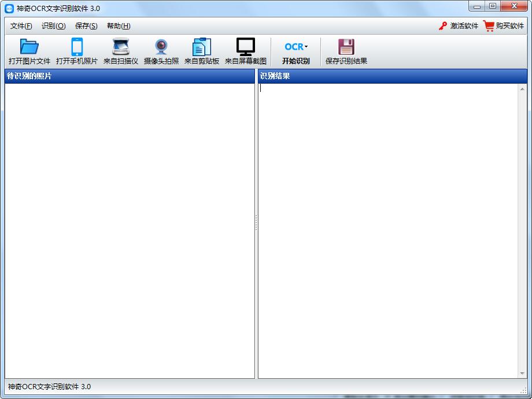The height and width of the screenshot is (399, 532).
Task: Maximize the OCR software window
Action: [x=493, y=6]
